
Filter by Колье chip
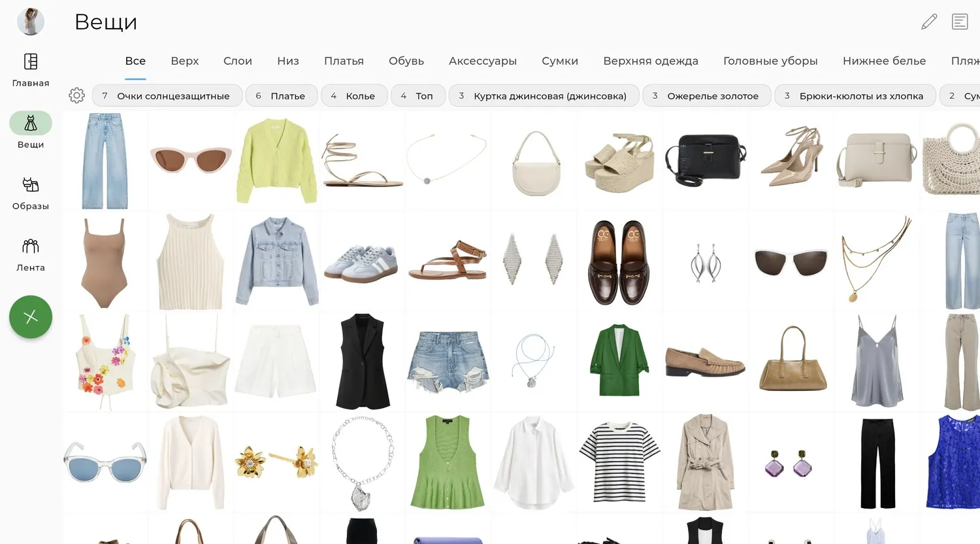click(354, 95)
